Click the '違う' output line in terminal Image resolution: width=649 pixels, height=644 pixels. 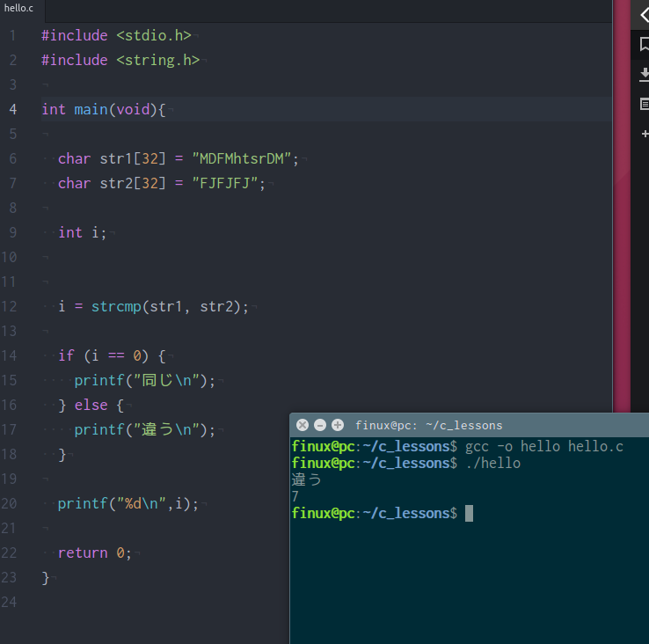click(x=307, y=480)
